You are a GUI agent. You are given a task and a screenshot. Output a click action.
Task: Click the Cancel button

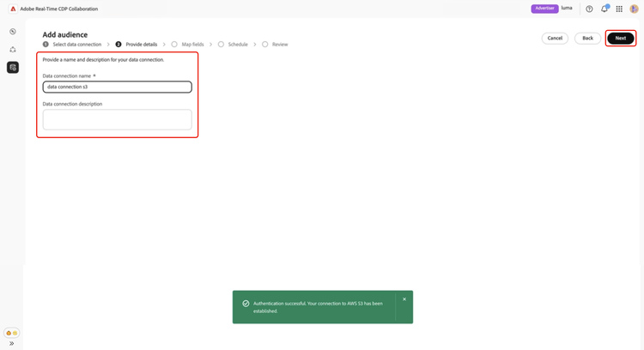point(555,38)
